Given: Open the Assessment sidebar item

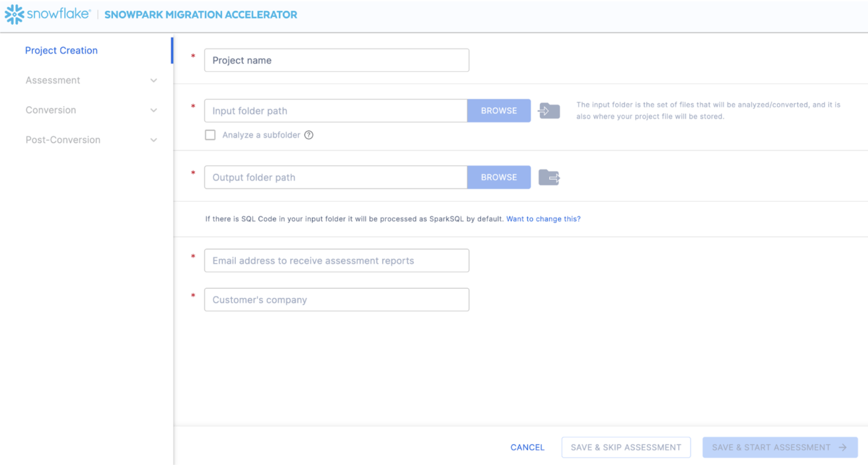Looking at the screenshot, I should (x=53, y=81).
